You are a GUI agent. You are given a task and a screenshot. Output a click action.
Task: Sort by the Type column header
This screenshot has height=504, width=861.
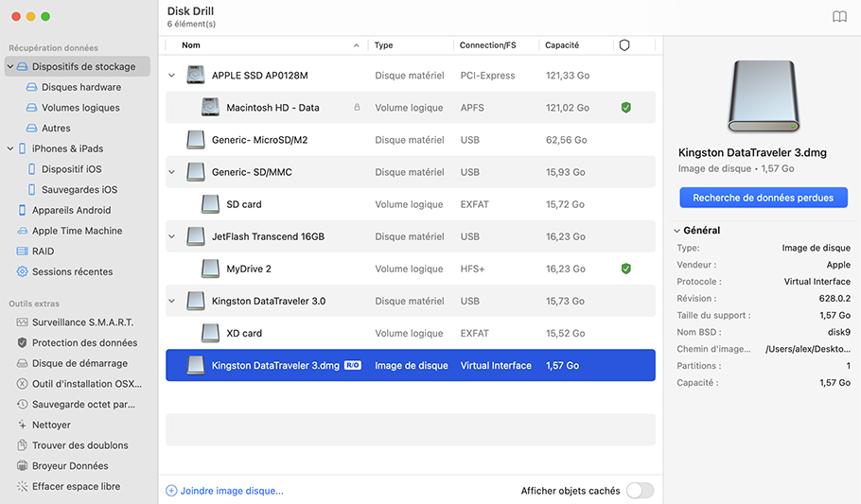[x=383, y=45]
